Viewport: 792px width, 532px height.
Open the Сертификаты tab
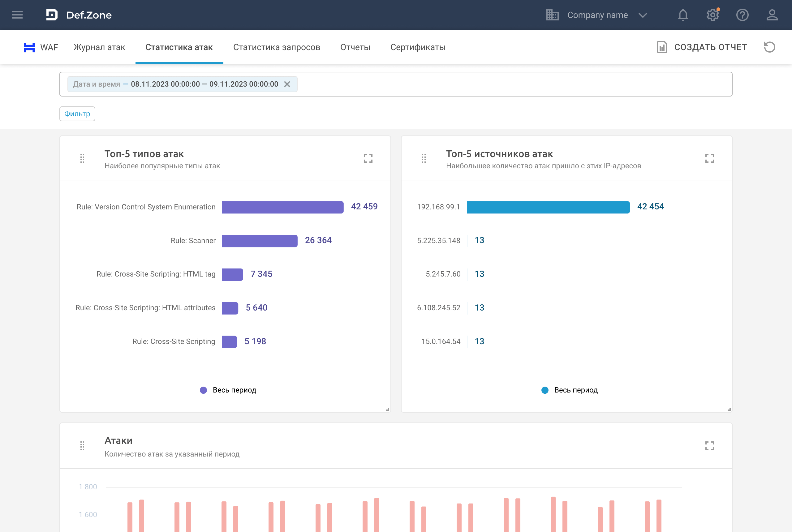[418, 47]
